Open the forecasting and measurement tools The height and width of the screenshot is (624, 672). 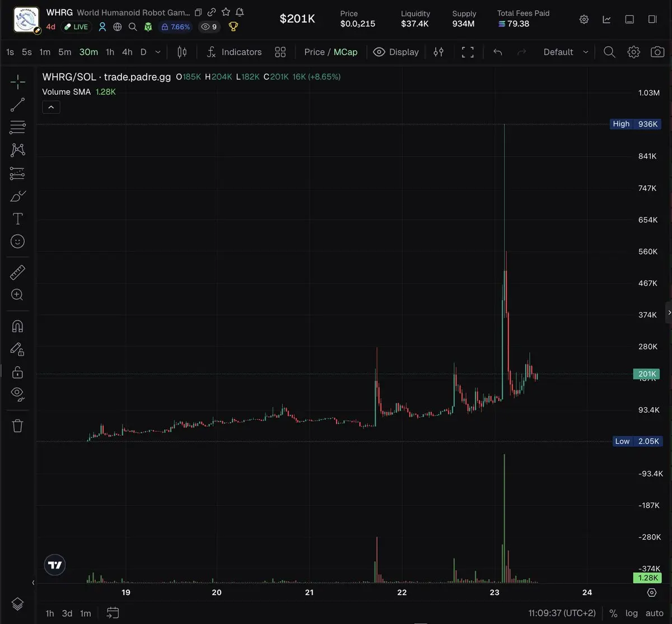17,173
